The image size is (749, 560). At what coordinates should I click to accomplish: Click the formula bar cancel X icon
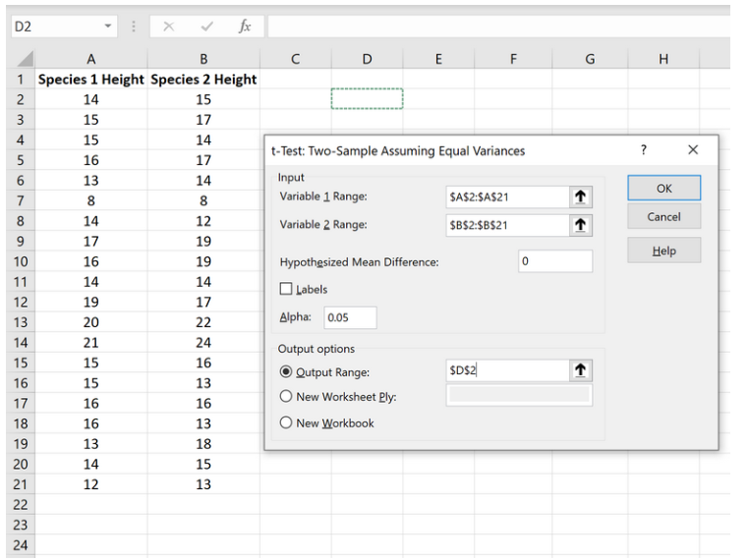click(x=169, y=27)
